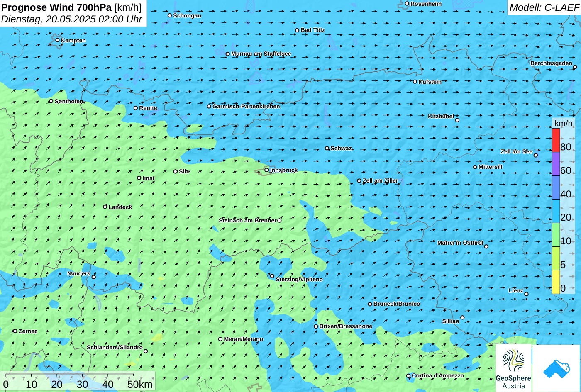
Task: Click the Cortina d'Ampezzo marker
Action: click(x=408, y=375)
